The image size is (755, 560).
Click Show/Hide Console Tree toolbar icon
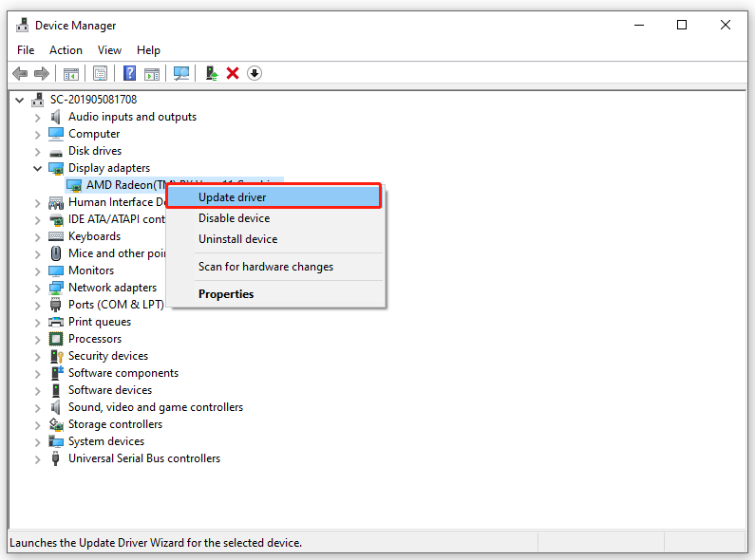tap(71, 74)
